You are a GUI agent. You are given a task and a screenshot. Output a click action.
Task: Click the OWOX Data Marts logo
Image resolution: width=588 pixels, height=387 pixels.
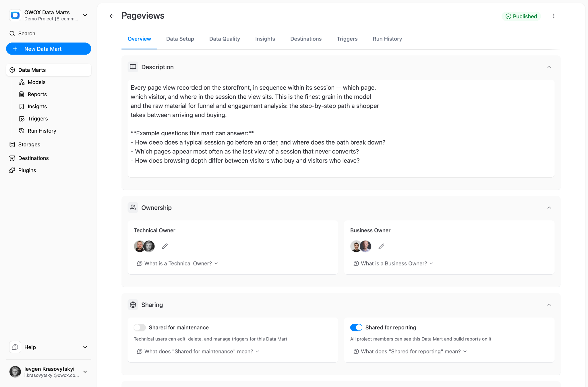(15, 15)
